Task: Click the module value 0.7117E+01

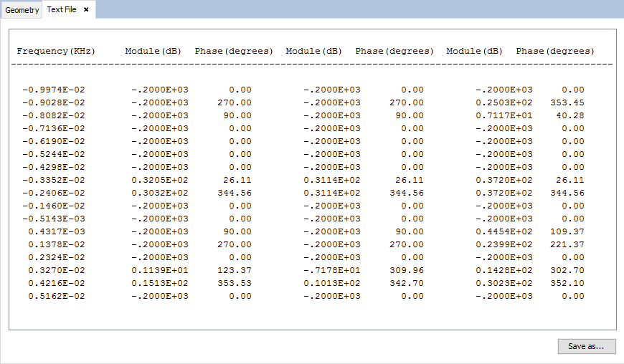Action: coord(504,116)
